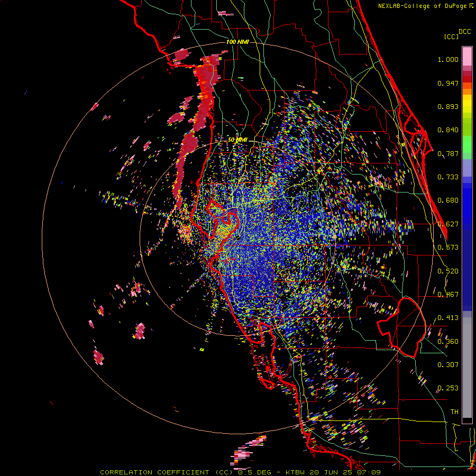476x476 pixels.
Task: Click the Correlation Coefficient KTBW caption
Action: click(240, 472)
